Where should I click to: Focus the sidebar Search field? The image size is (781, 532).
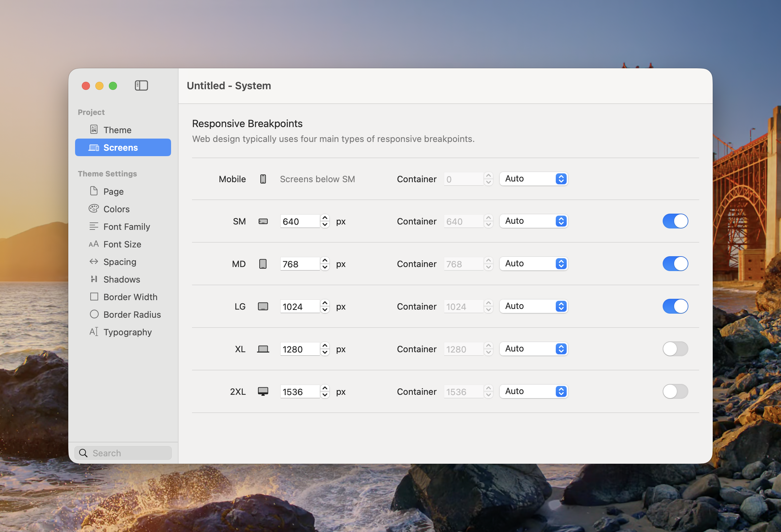click(123, 453)
